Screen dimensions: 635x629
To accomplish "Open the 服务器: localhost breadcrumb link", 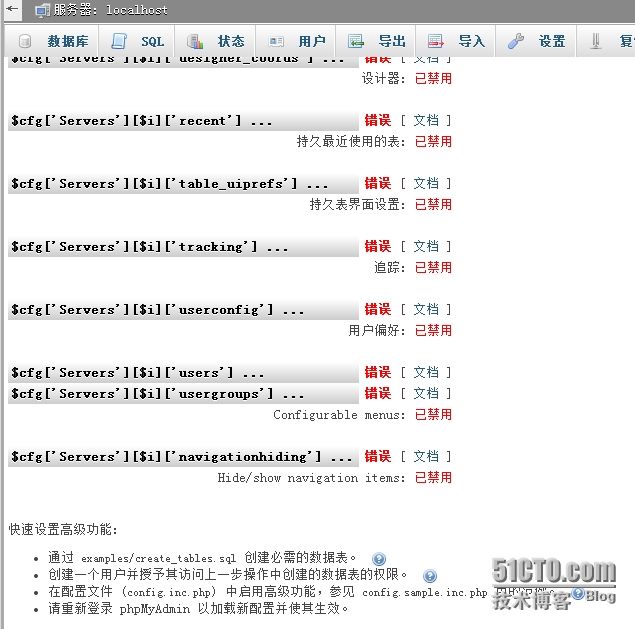I will [x=110, y=10].
